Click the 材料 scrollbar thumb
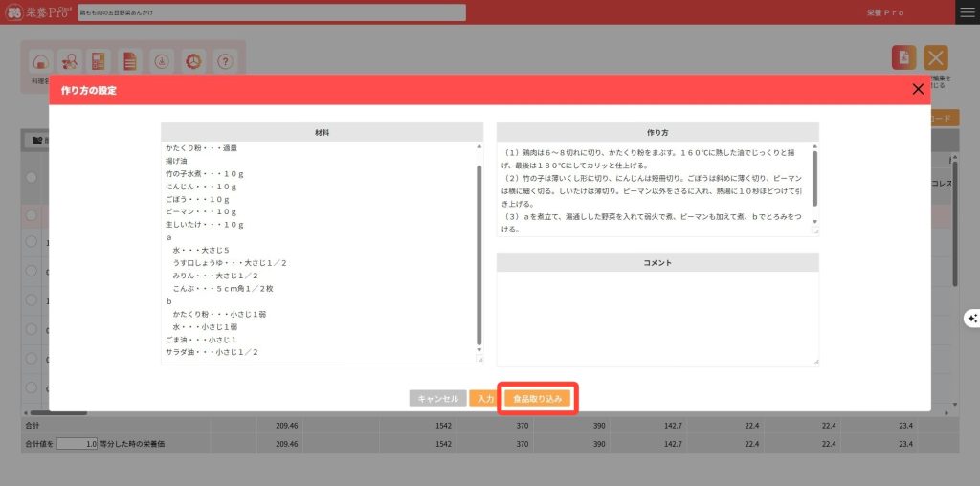 click(x=479, y=254)
